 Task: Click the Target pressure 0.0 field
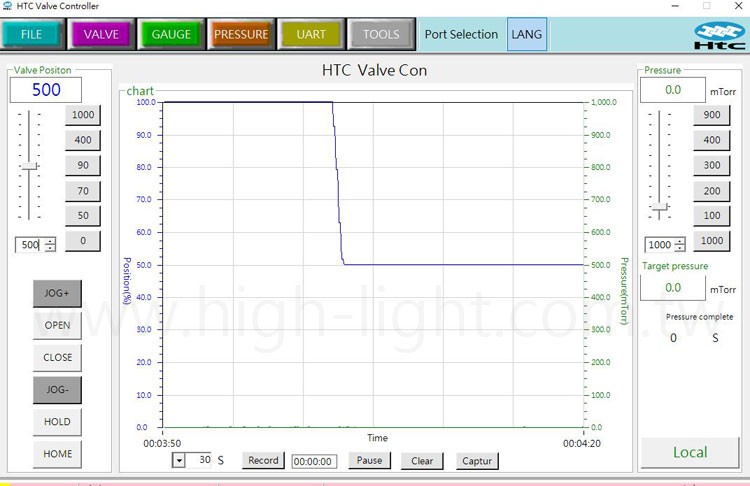pyautogui.click(x=673, y=288)
